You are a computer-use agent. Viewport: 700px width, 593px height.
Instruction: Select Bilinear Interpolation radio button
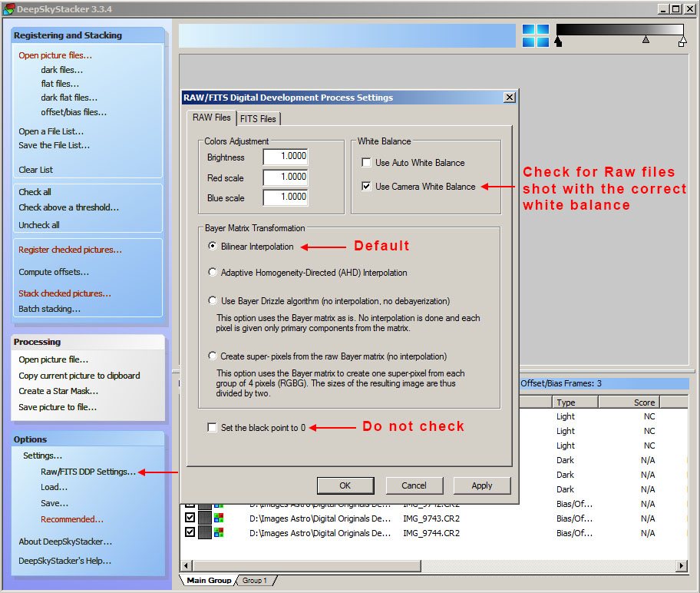tap(213, 247)
